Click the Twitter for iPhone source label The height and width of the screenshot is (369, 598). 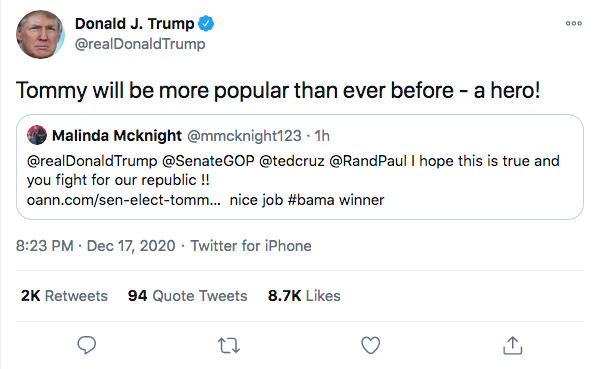251,246
